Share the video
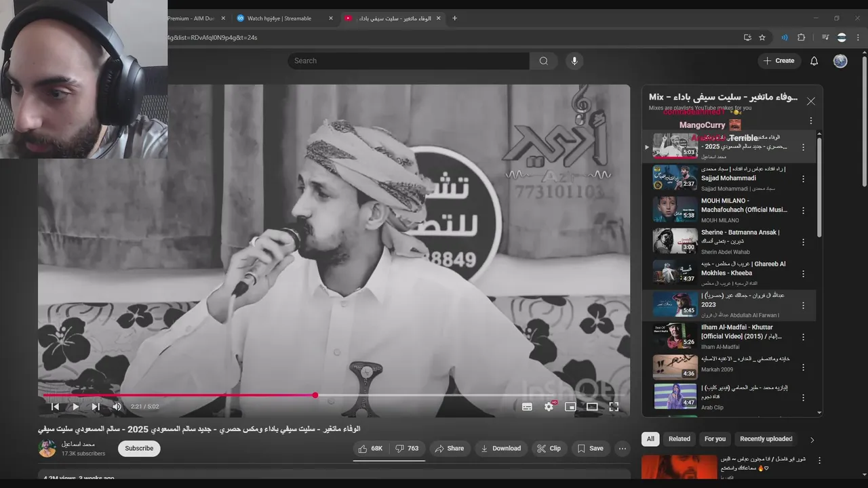 click(450, 449)
